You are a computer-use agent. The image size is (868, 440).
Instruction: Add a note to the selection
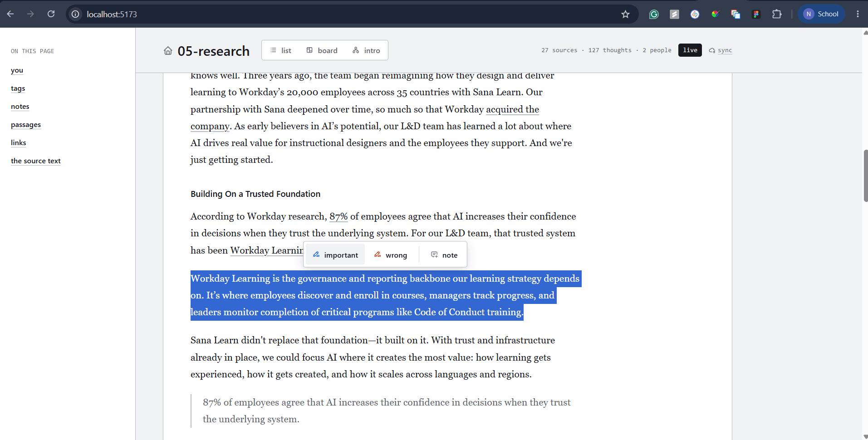point(444,255)
